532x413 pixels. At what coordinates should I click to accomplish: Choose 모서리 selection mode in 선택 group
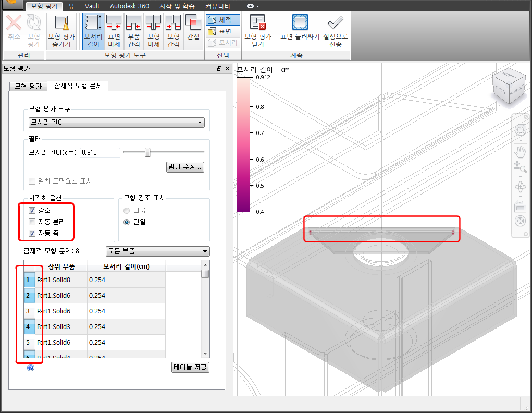pyautogui.click(x=222, y=42)
